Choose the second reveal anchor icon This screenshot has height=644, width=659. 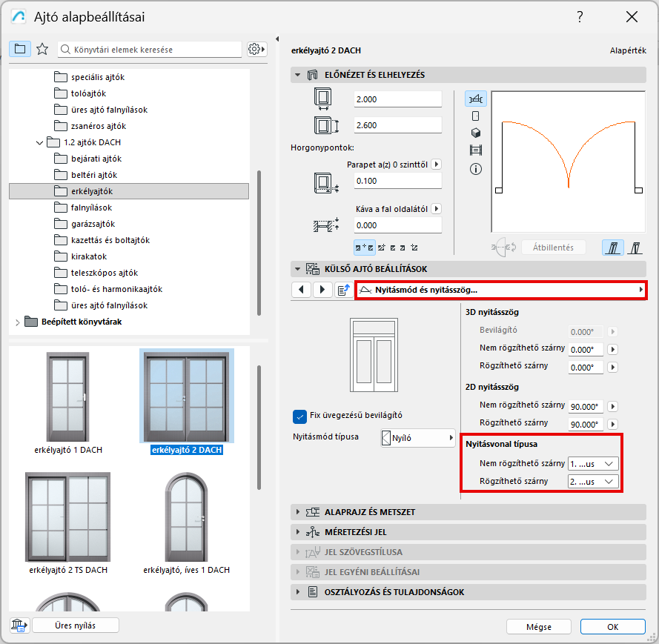382,248
